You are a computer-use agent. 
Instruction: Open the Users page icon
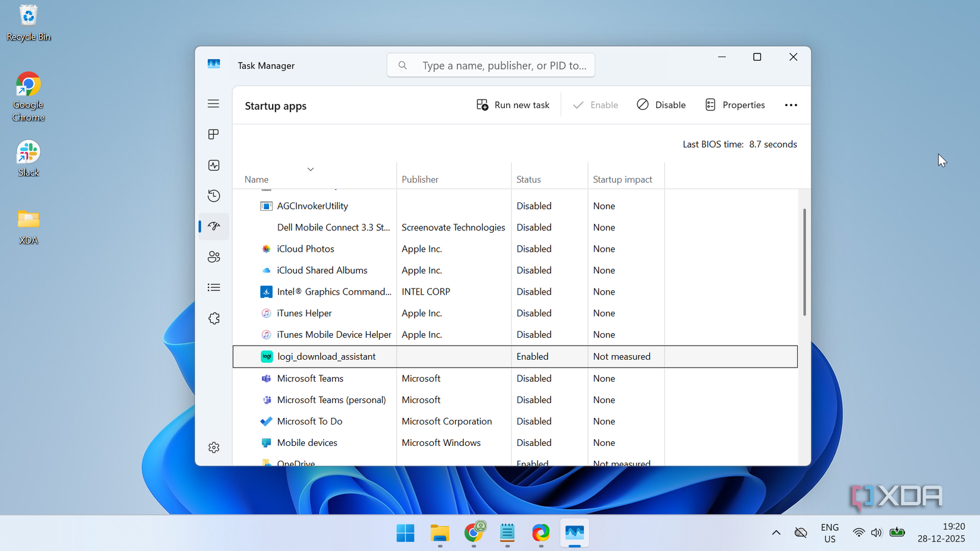214,256
